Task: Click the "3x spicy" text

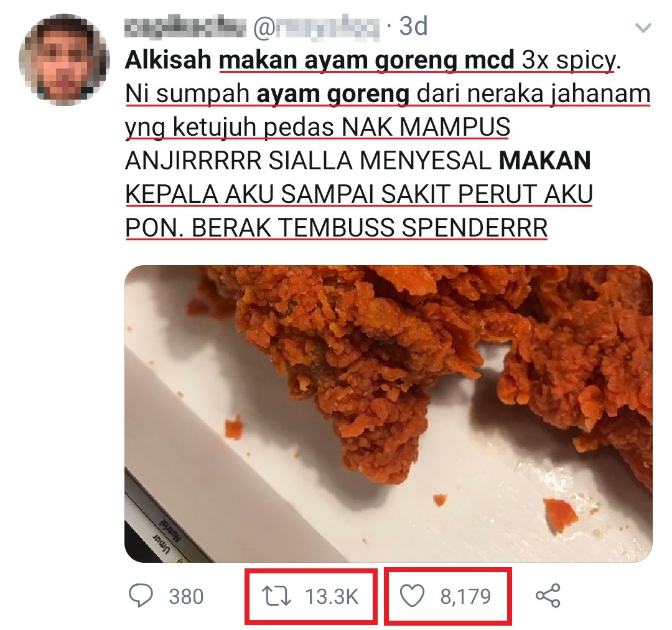Action: [x=568, y=60]
